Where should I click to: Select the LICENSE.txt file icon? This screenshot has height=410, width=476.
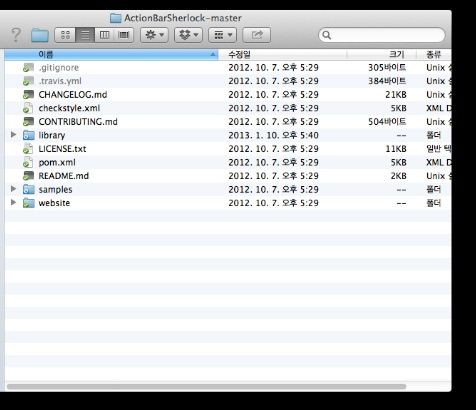tap(28, 149)
